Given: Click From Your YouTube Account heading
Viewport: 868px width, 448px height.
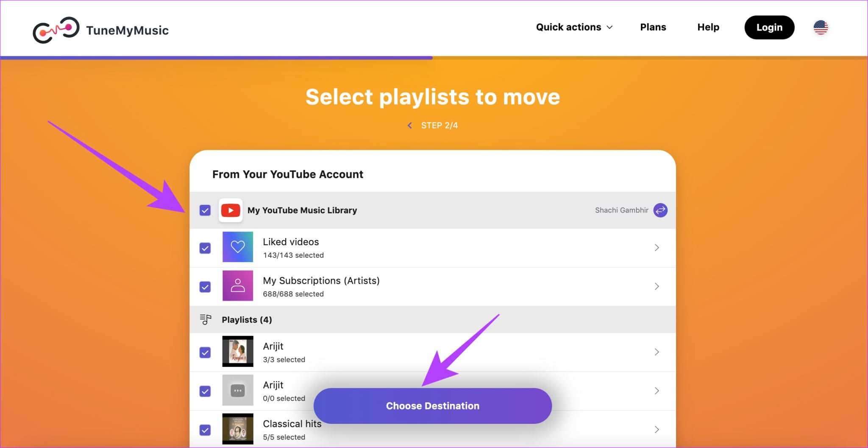Looking at the screenshot, I should [288, 174].
